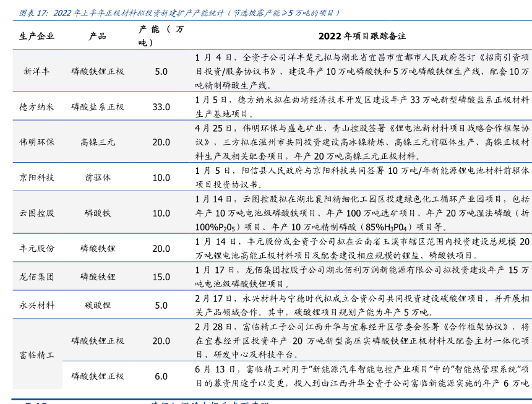Click the note beginning "6月13日，富临精工对用于"
This screenshot has height=404, width=532.
pos(362,376)
